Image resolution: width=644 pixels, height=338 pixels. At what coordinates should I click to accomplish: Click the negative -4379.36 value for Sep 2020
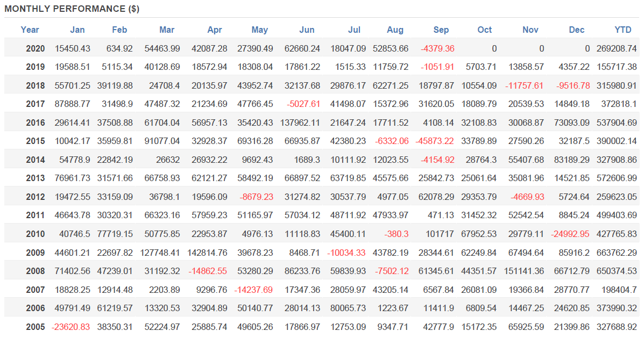coord(437,48)
